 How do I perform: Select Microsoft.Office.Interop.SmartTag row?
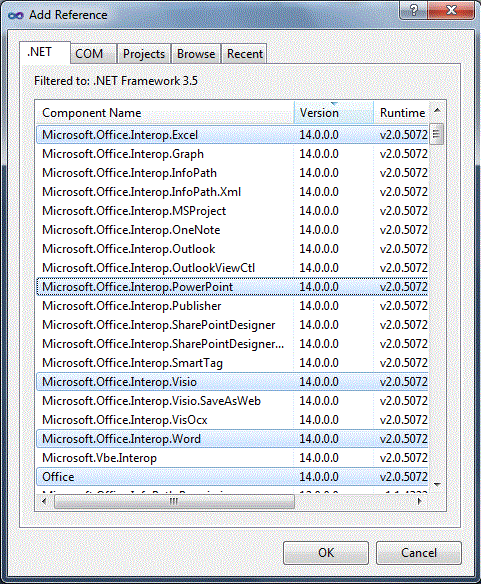(232, 363)
